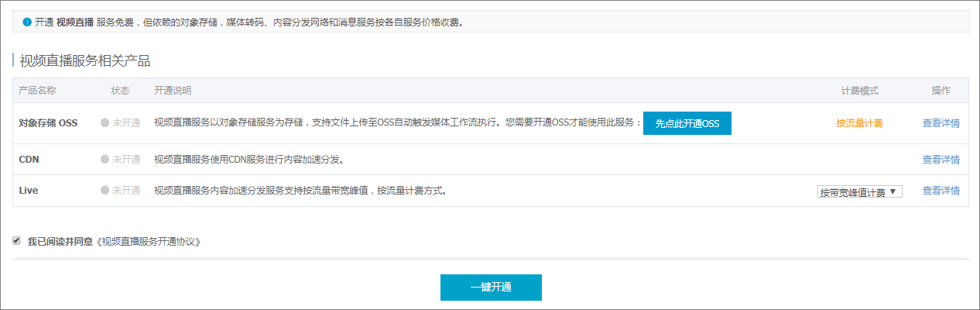Click the Live description about 带宽峰值 billing
Screen dimensions: 980x310
click(300, 191)
